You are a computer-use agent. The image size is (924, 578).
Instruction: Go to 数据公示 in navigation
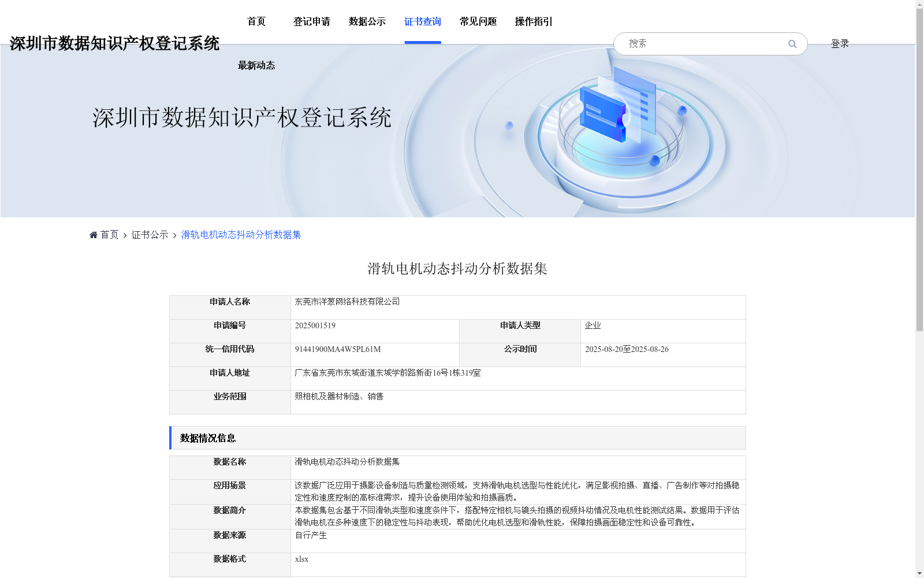coord(367,21)
